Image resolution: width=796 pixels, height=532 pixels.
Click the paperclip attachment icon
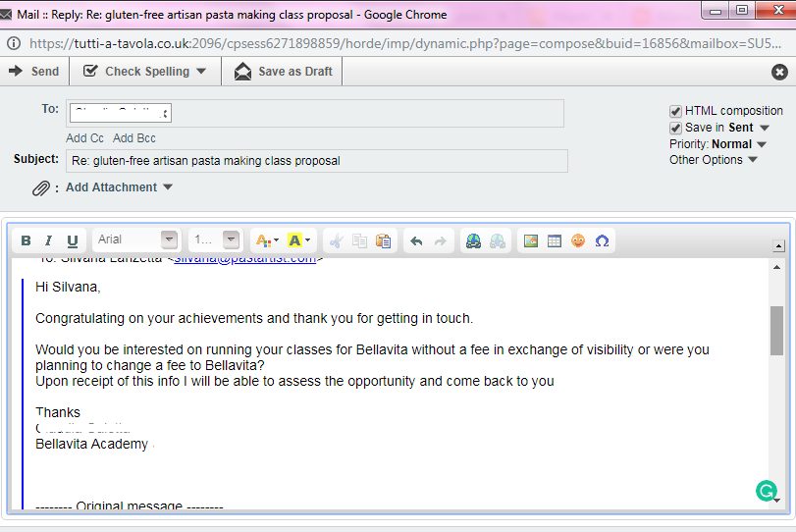(x=40, y=188)
